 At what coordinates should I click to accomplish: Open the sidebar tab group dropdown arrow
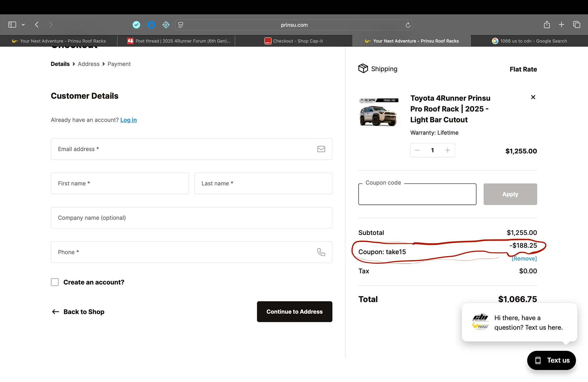[x=23, y=25]
